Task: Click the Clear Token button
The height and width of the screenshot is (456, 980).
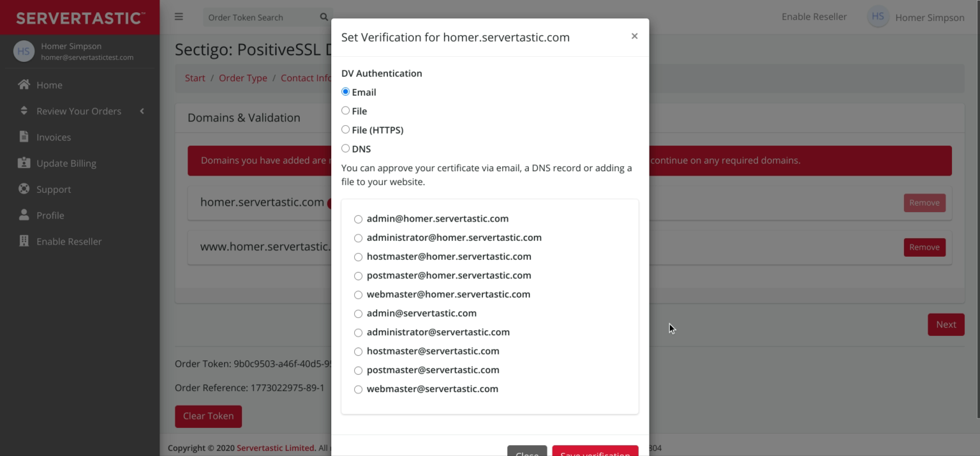Action: pyautogui.click(x=208, y=416)
